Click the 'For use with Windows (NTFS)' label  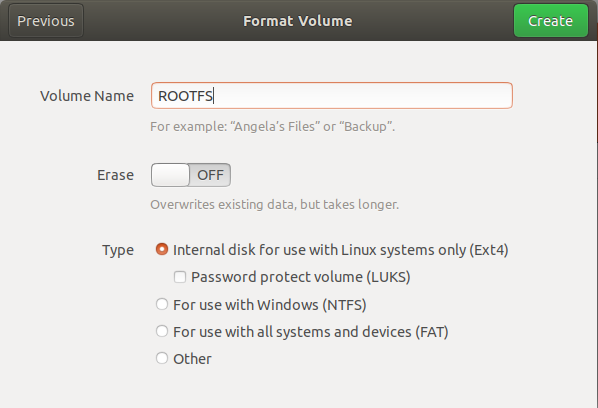click(270, 305)
